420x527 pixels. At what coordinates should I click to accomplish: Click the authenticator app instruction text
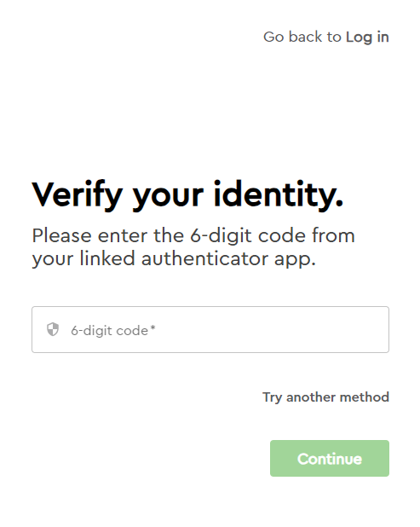coord(193,247)
